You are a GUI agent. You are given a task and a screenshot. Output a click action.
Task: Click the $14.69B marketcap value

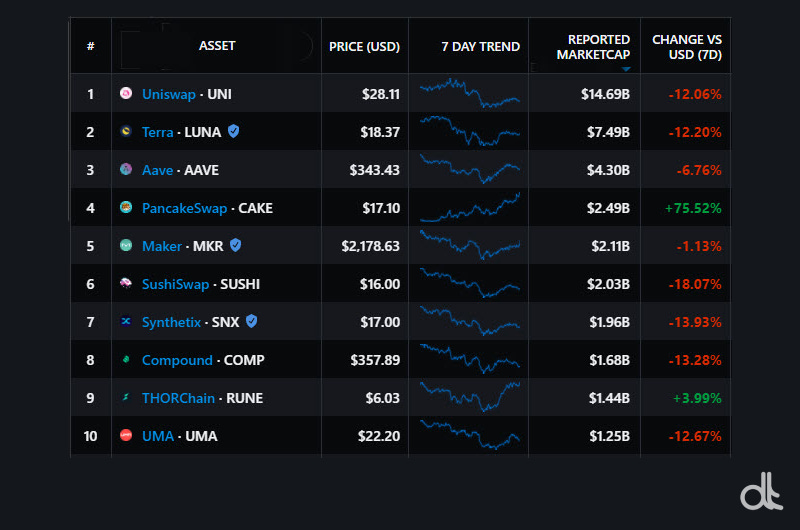tap(606, 94)
